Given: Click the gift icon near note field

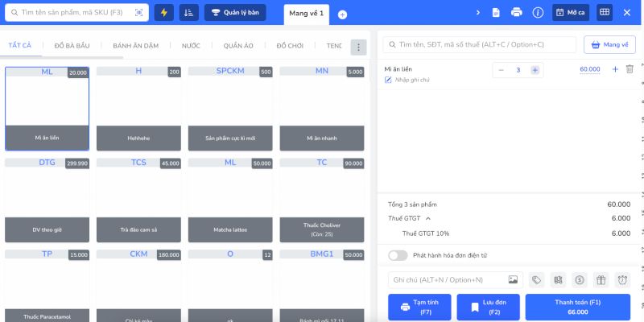Looking at the screenshot, I should pyautogui.click(x=601, y=280).
